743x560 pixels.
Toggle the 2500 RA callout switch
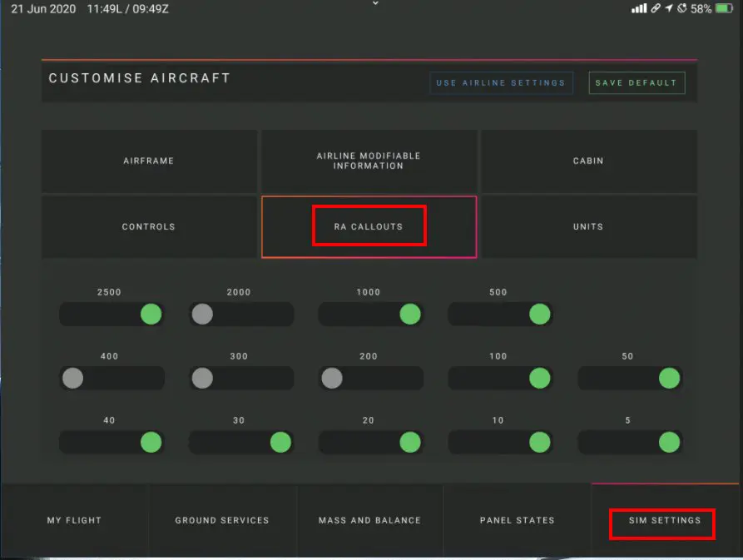point(111,314)
